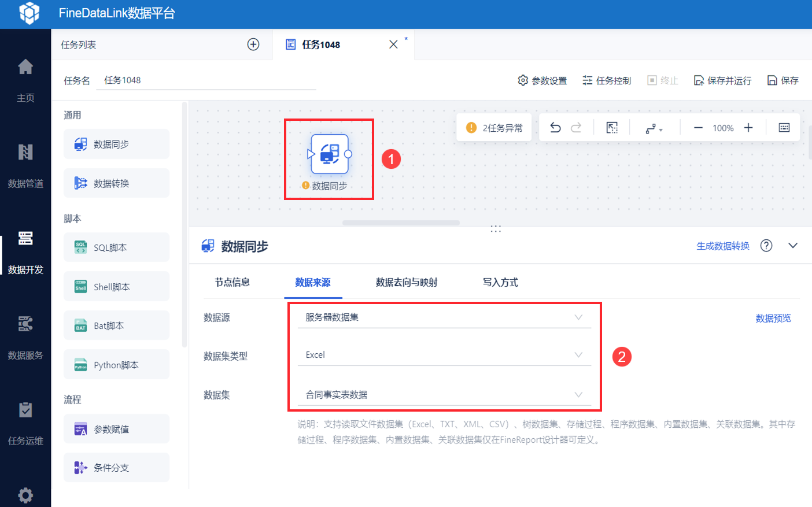Collapse the 数据同步 configuration panel

click(x=793, y=246)
